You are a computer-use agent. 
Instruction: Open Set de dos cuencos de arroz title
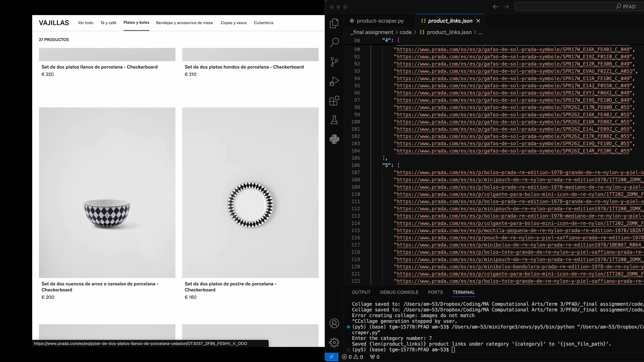[100, 287]
